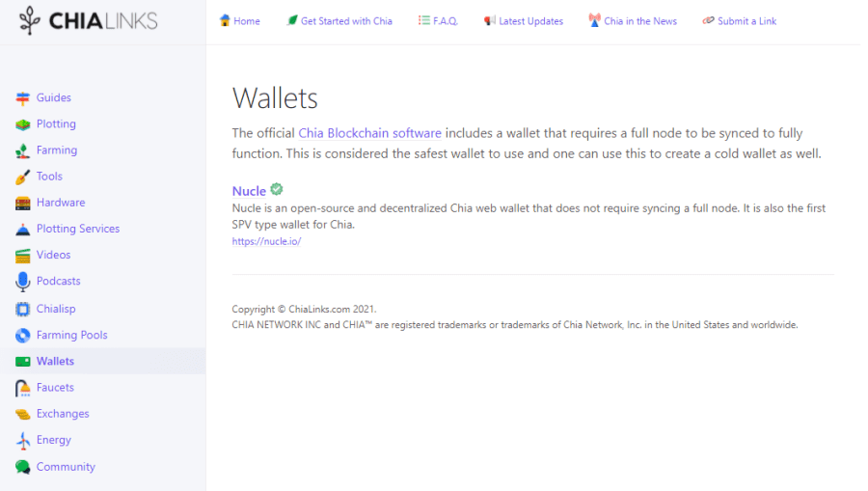
Task: Click the megaphone icon beside Latest Updates
Action: click(489, 20)
